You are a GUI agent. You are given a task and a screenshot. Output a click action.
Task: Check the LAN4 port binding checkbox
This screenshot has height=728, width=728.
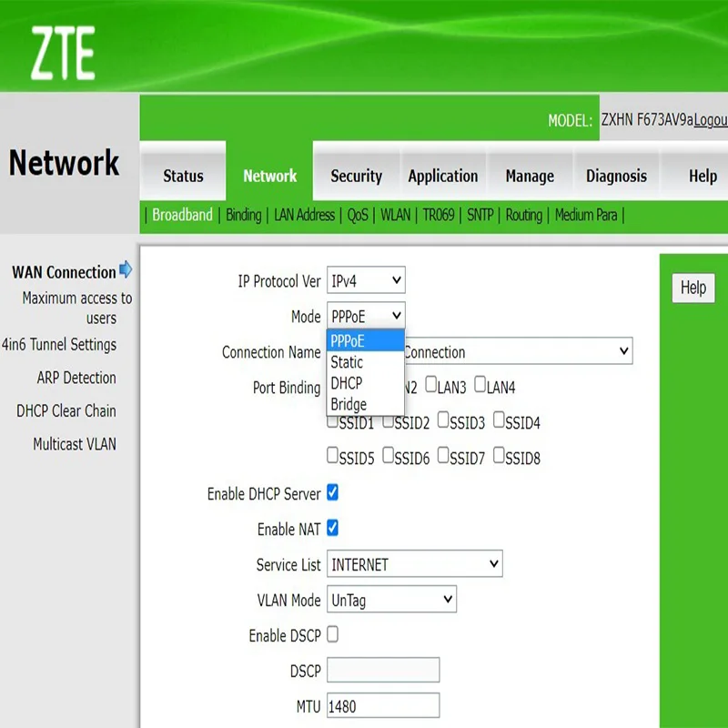click(480, 385)
